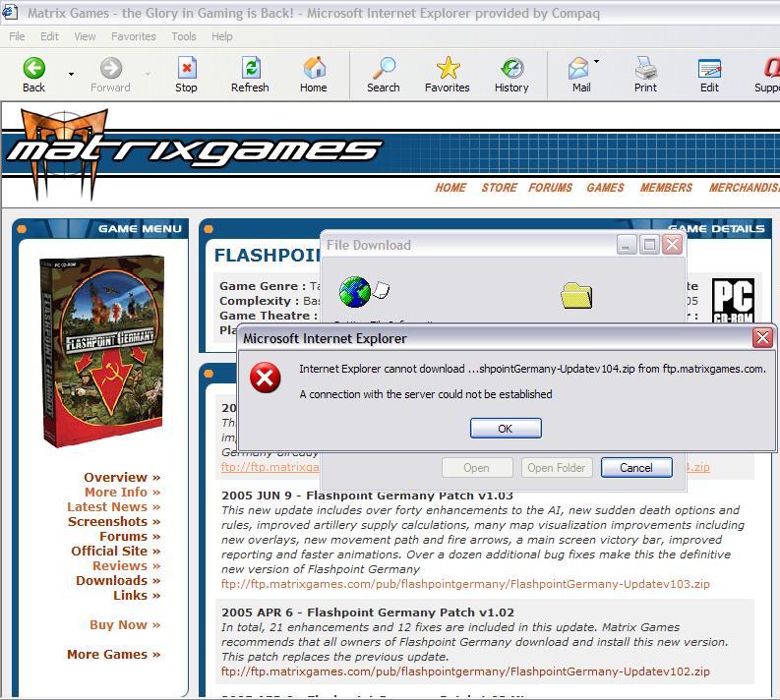Click the yellow folder icon in File Download
The width and height of the screenshot is (780, 700).
pos(576,296)
